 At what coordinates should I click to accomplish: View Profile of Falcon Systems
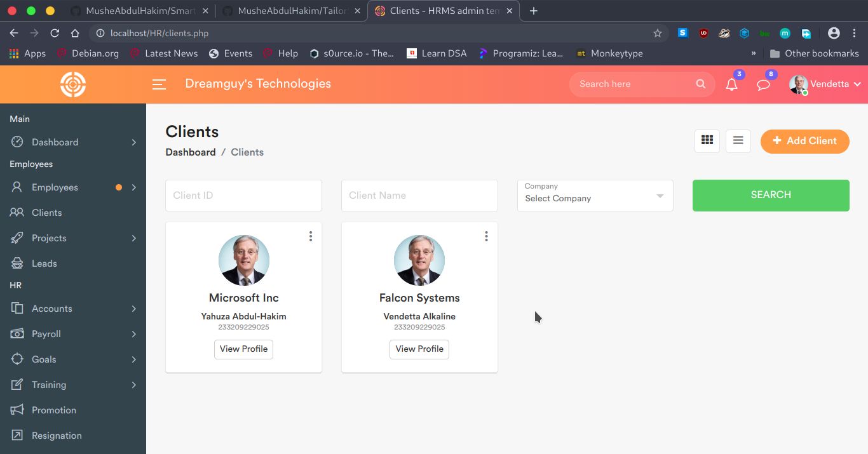click(419, 349)
